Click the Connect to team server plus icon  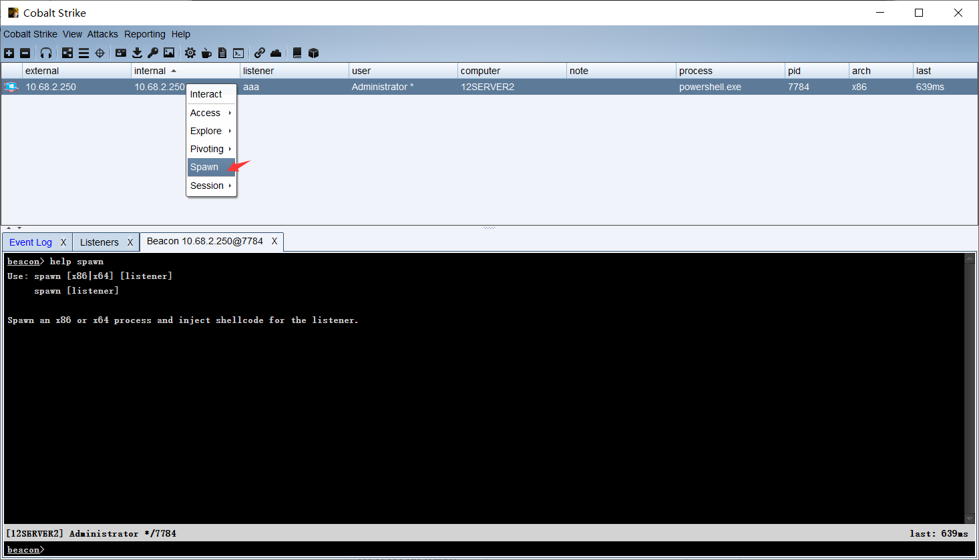point(9,53)
